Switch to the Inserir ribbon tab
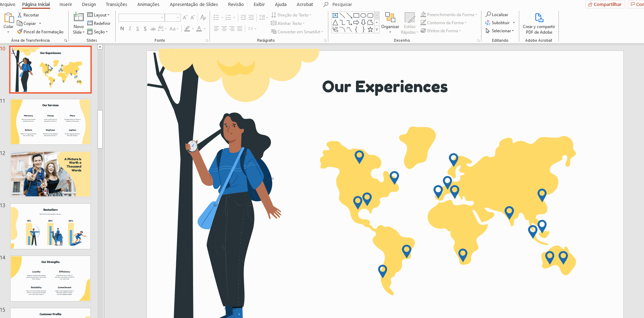 (x=66, y=4)
